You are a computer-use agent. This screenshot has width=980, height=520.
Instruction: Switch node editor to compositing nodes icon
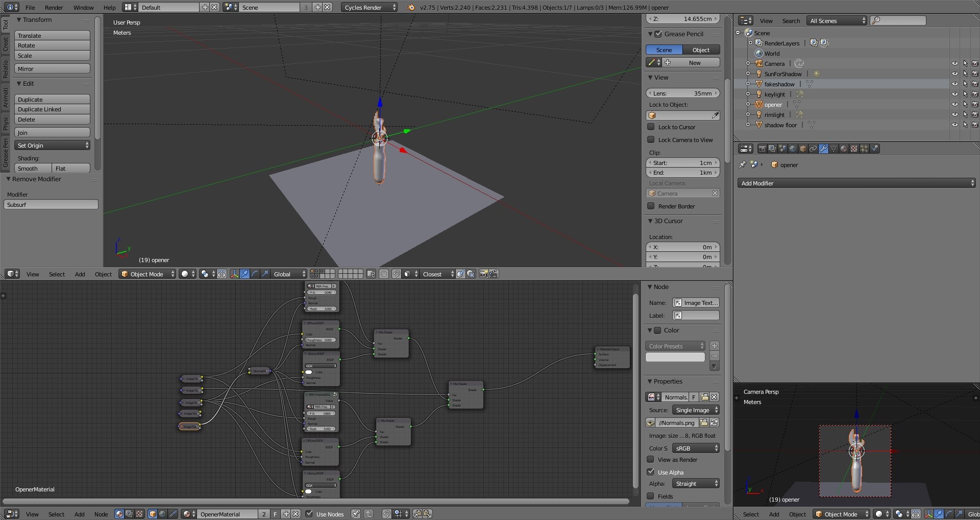129,514
